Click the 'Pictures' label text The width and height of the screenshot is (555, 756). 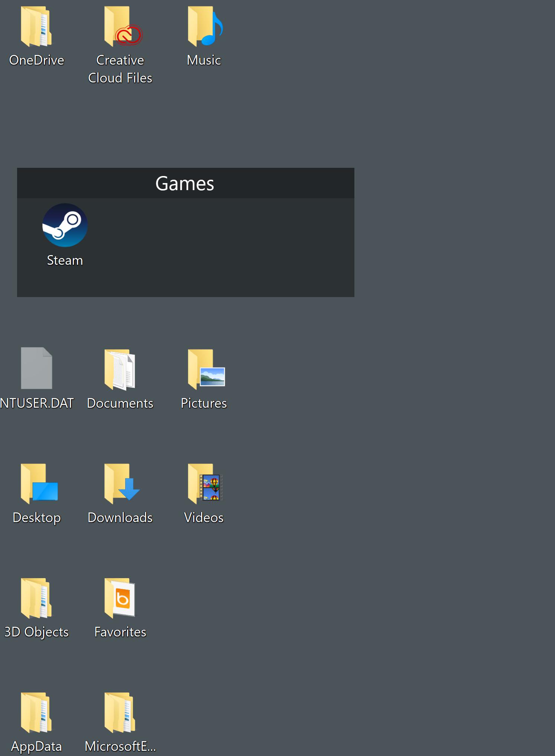tap(204, 403)
